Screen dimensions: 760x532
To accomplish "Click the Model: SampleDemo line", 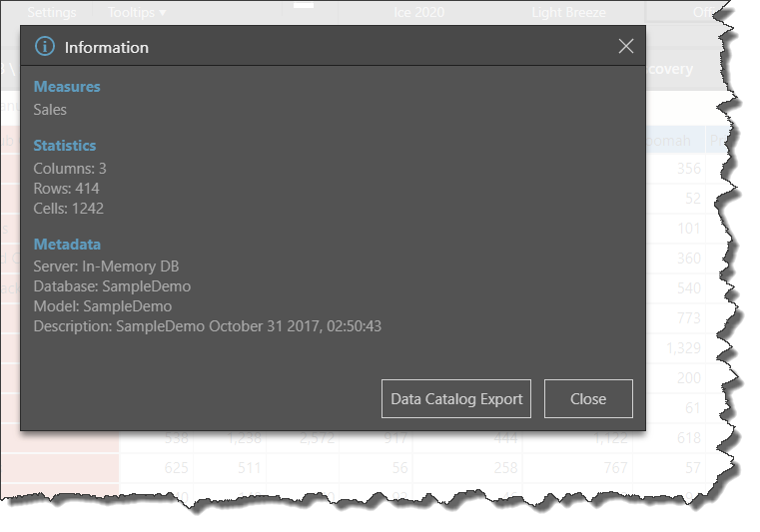I will [102, 306].
